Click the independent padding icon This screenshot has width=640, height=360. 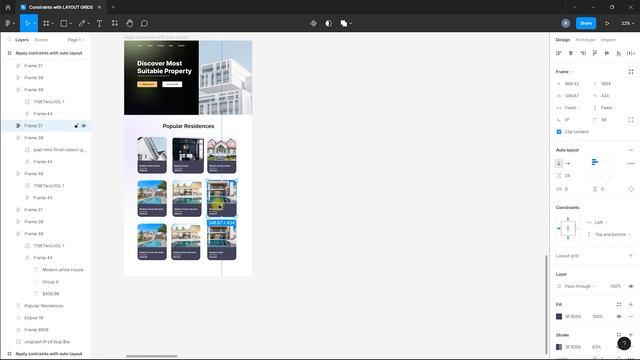[631, 189]
